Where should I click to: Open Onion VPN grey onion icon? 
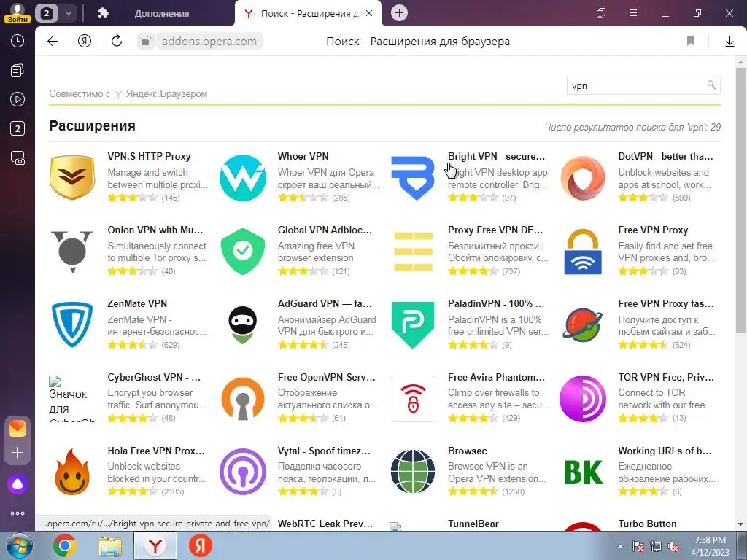[x=72, y=251]
